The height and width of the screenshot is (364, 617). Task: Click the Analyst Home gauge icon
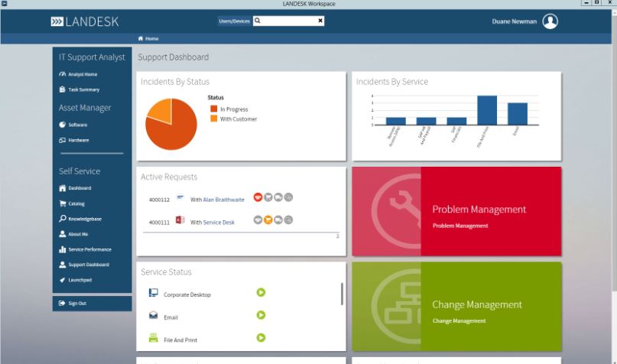point(62,74)
